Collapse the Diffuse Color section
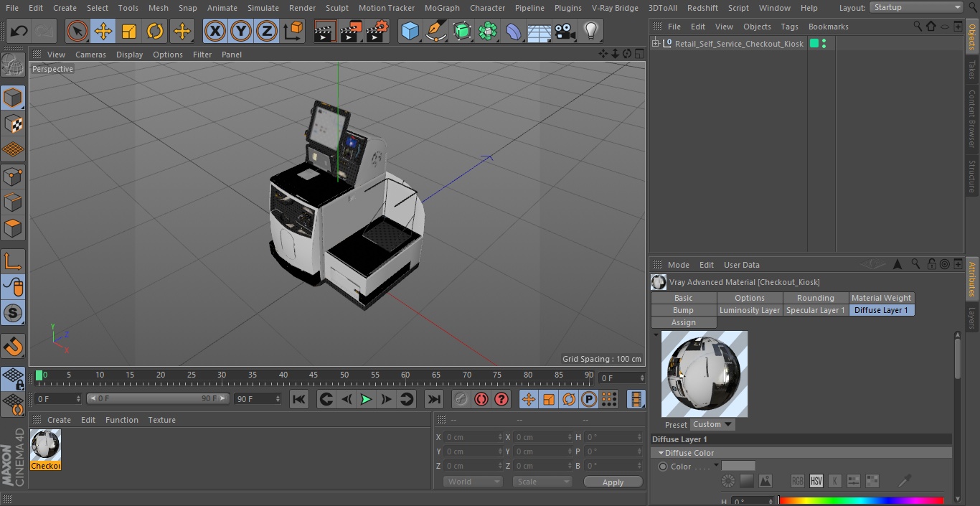Screen dimensions: 980x506 (x=661, y=453)
